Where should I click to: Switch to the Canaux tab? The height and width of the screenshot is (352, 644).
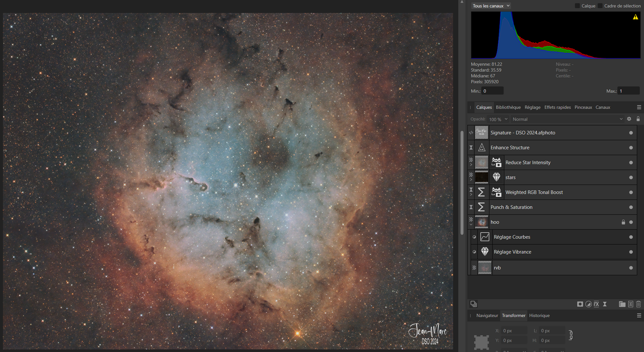603,107
